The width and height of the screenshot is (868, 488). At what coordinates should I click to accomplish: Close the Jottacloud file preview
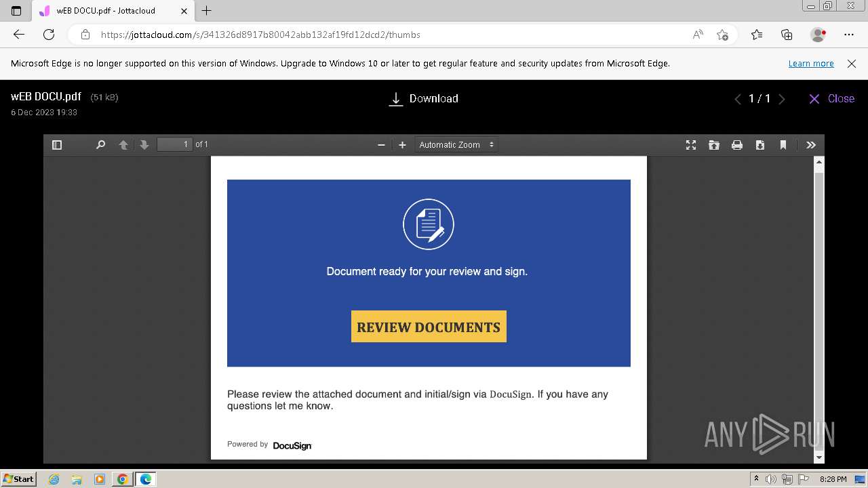(x=831, y=99)
